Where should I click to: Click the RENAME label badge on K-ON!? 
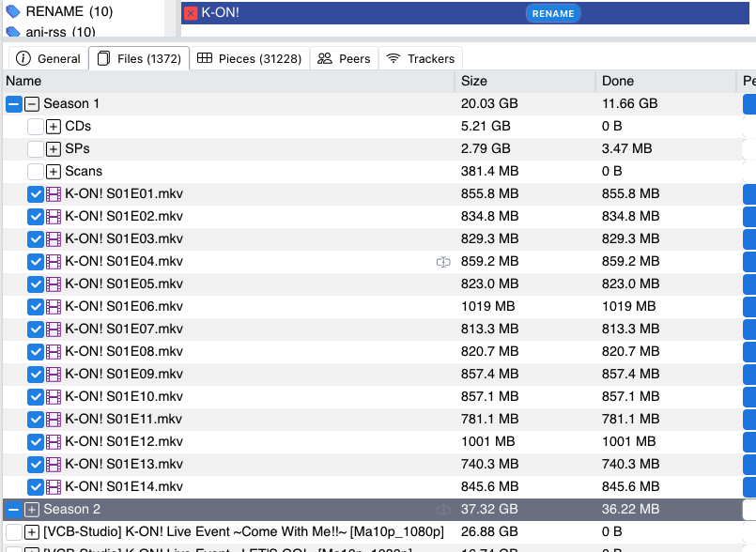click(553, 13)
